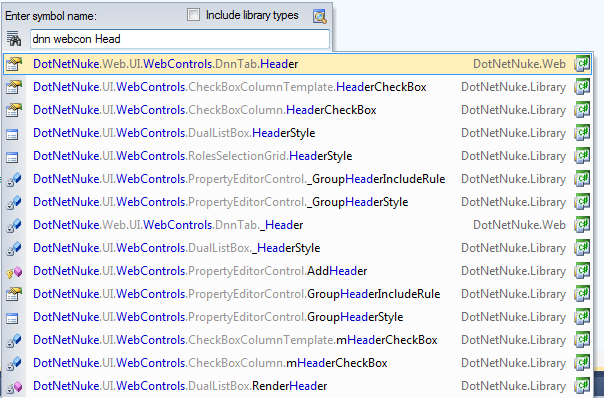Image resolution: width=604 pixels, height=398 pixels.
Task: Select DnnTab.Header result
Action: pyautogui.click(x=297, y=64)
